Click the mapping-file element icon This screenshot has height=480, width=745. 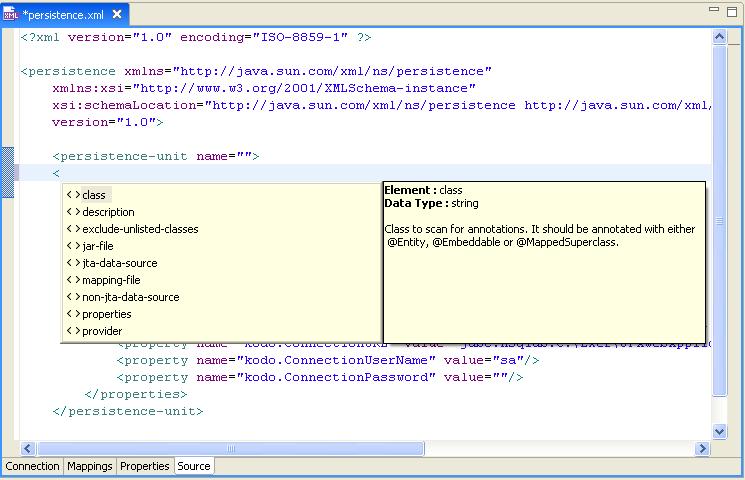point(73,280)
